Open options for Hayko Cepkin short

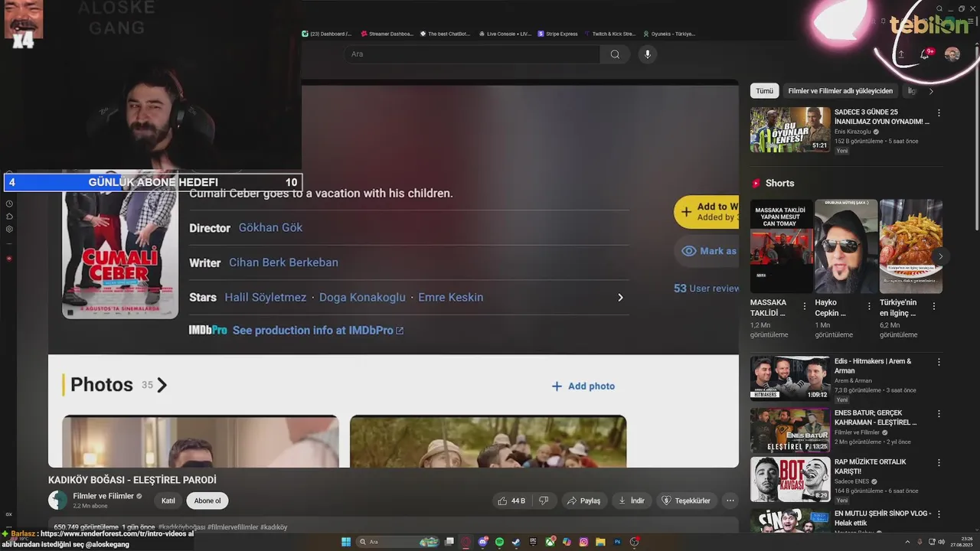pos(869,305)
